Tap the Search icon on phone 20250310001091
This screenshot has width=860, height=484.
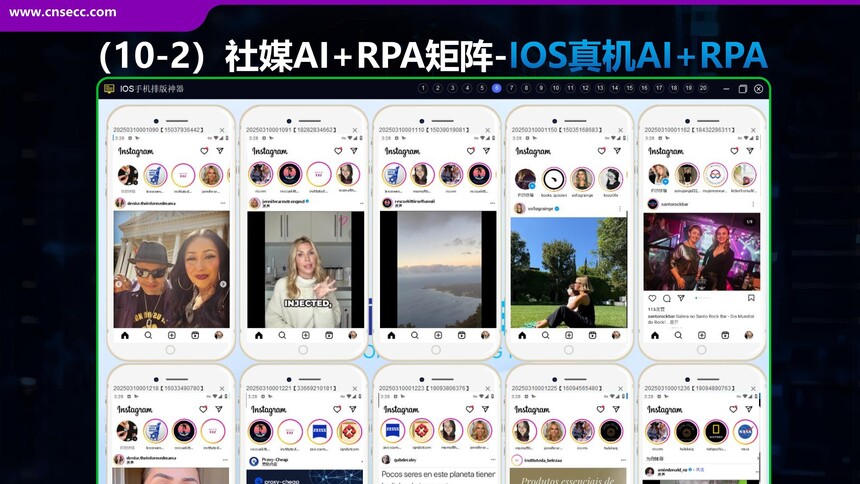click(282, 335)
